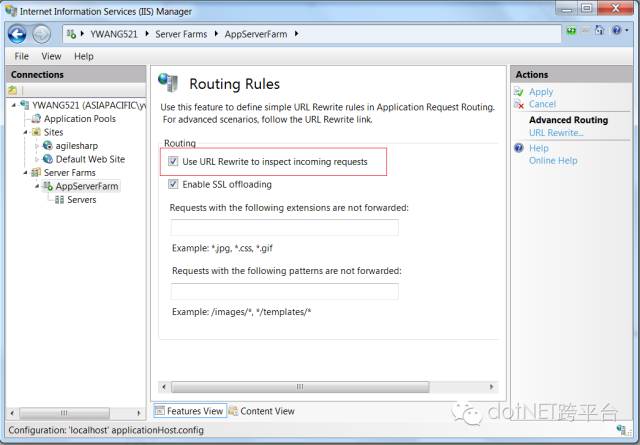
Task: Click the Application Pools icon
Action: [36, 118]
